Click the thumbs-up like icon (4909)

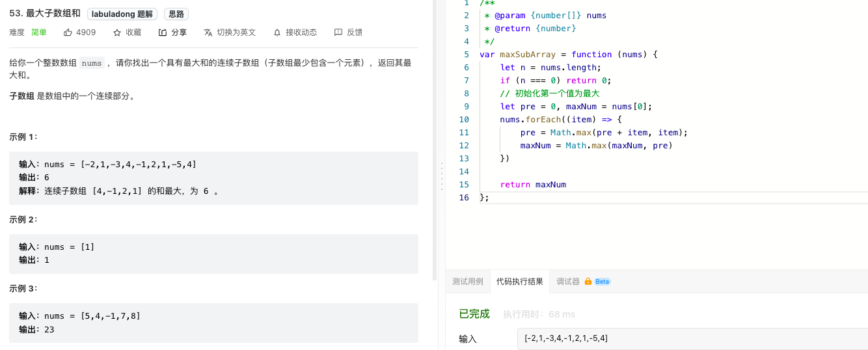pos(68,32)
